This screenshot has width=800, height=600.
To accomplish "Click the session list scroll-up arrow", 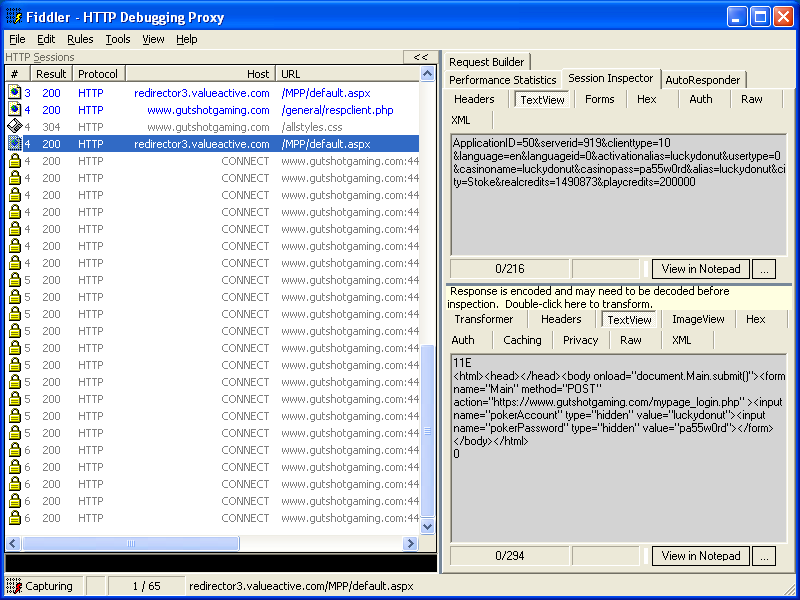I will point(428,74).
